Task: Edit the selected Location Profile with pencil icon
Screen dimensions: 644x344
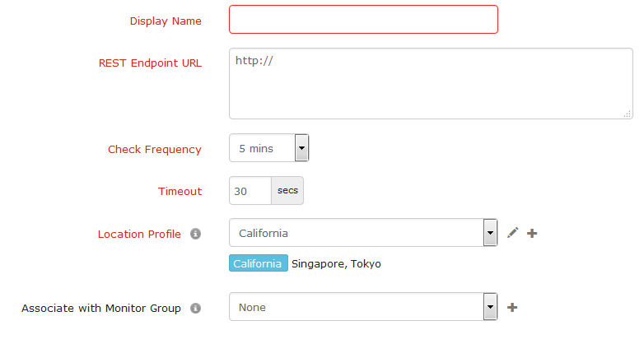Action: click(x=512, y=233)
